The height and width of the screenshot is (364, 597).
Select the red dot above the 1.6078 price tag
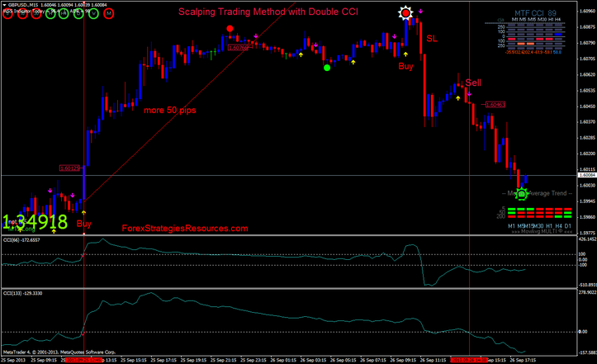[230, 29]
